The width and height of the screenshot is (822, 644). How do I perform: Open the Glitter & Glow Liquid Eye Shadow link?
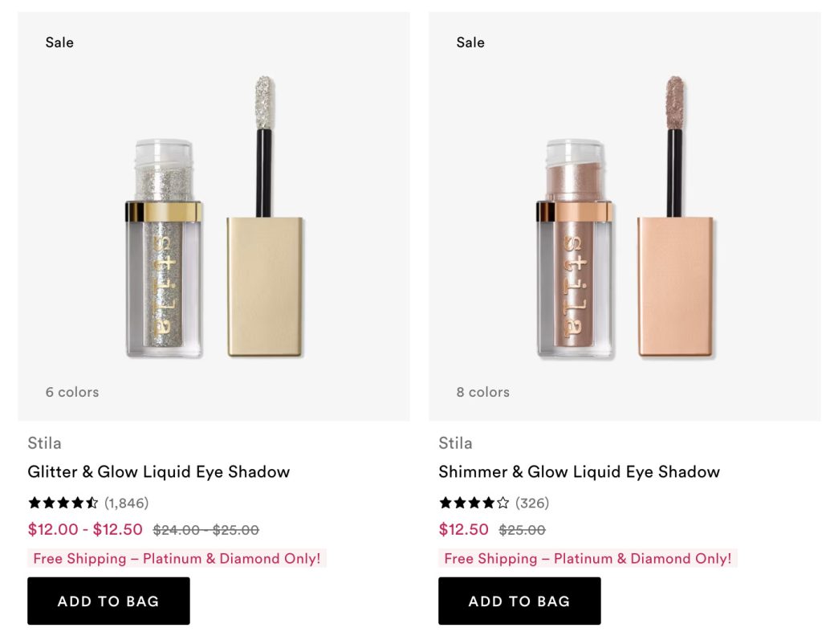(x=158, y=471)
